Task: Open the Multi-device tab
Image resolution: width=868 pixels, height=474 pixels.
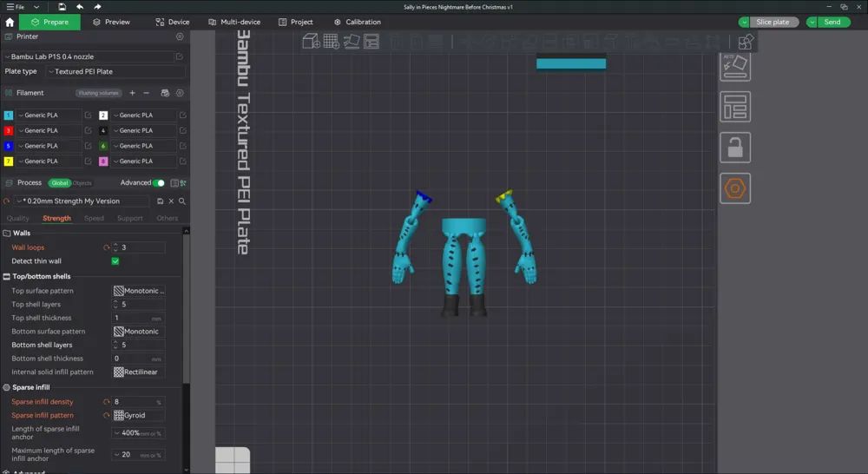Action: [234, 23]
